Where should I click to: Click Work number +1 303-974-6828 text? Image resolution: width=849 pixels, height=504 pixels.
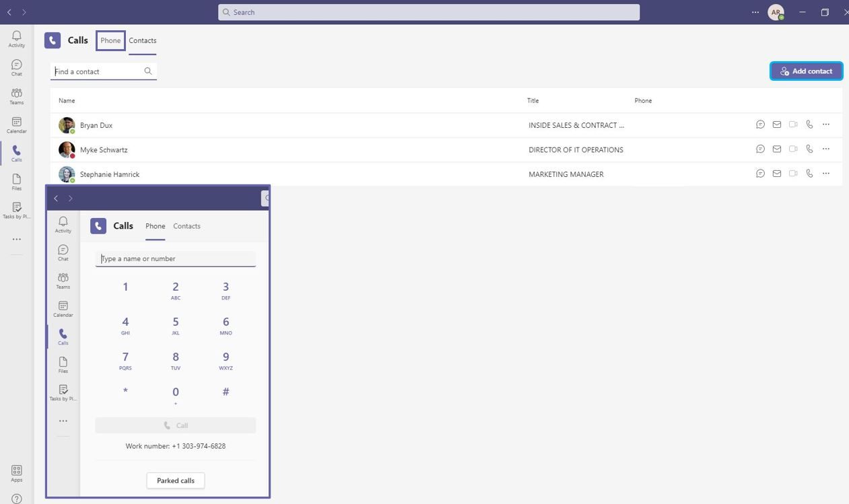[176, 446]
